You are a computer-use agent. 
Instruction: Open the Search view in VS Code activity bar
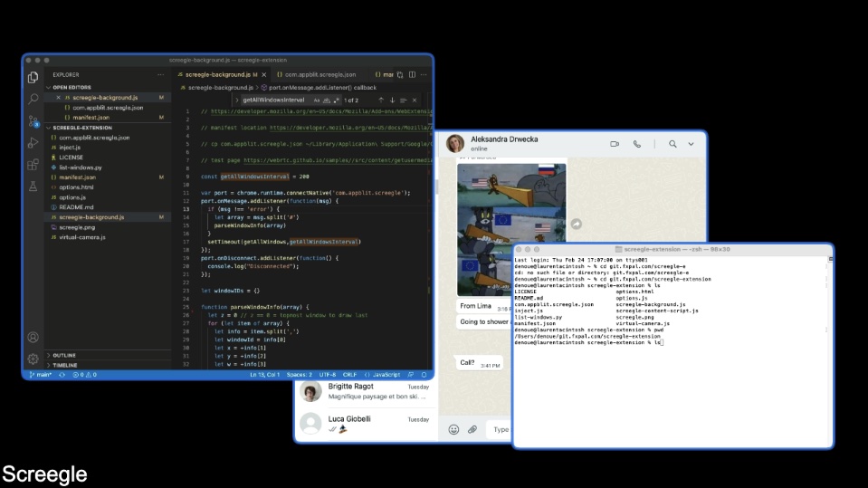pos(33,100)
